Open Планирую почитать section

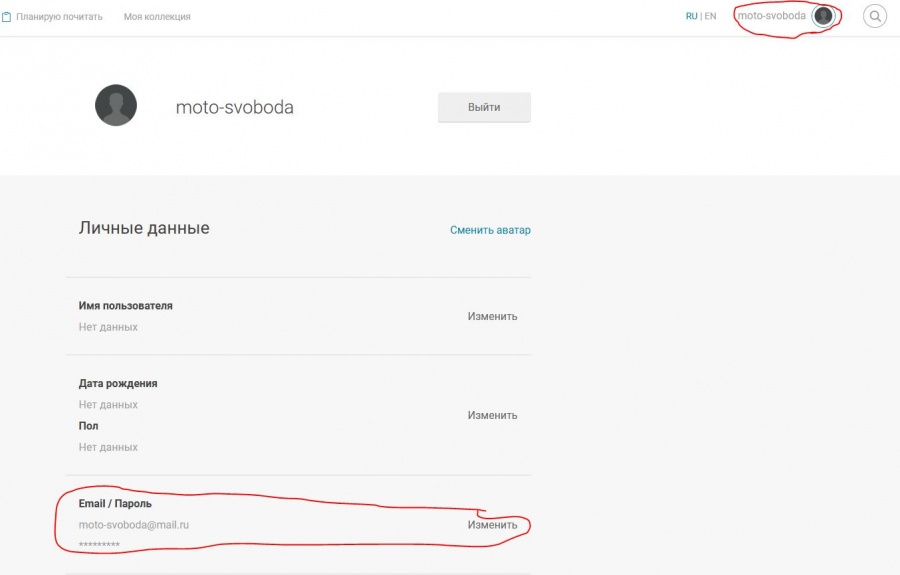point(59,17)
